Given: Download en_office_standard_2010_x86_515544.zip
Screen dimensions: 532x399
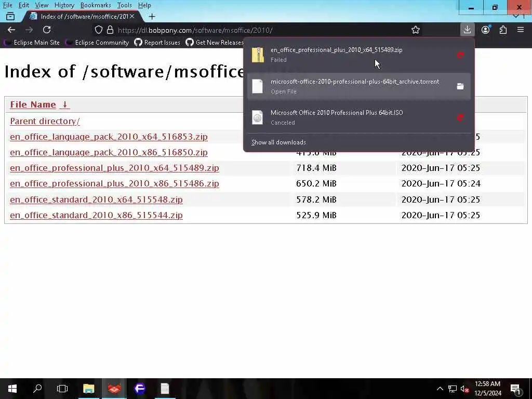Looking at the screenshot, I should tap(96, 215).
